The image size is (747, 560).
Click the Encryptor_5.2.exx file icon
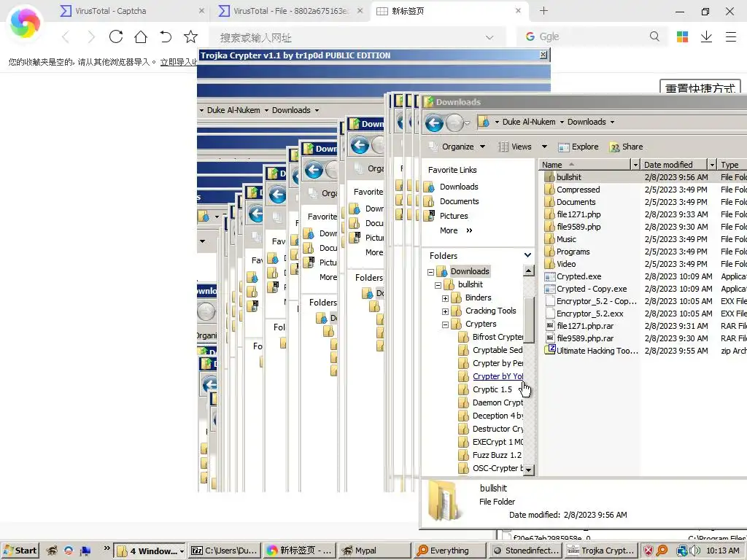tap(550, 314)
